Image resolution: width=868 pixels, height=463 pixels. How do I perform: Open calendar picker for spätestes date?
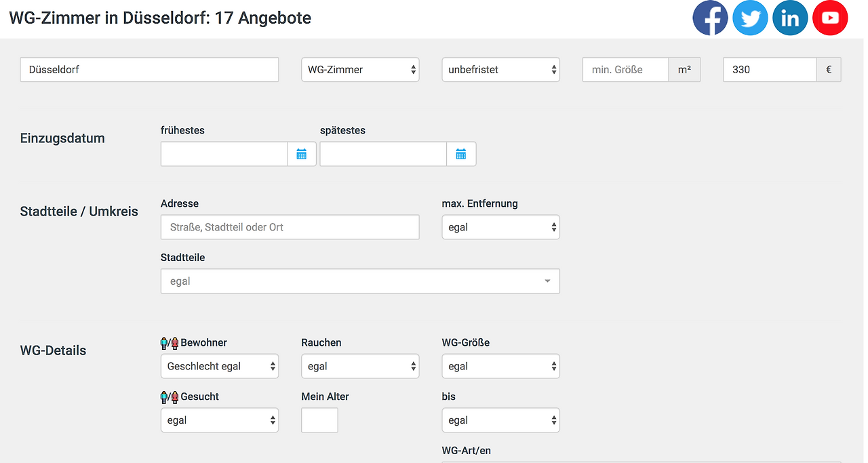tap(461, 155)
